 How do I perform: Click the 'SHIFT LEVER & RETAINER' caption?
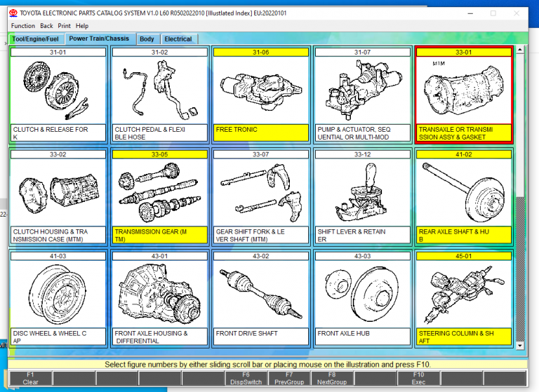pyautogui.click(x=362, y=235)
